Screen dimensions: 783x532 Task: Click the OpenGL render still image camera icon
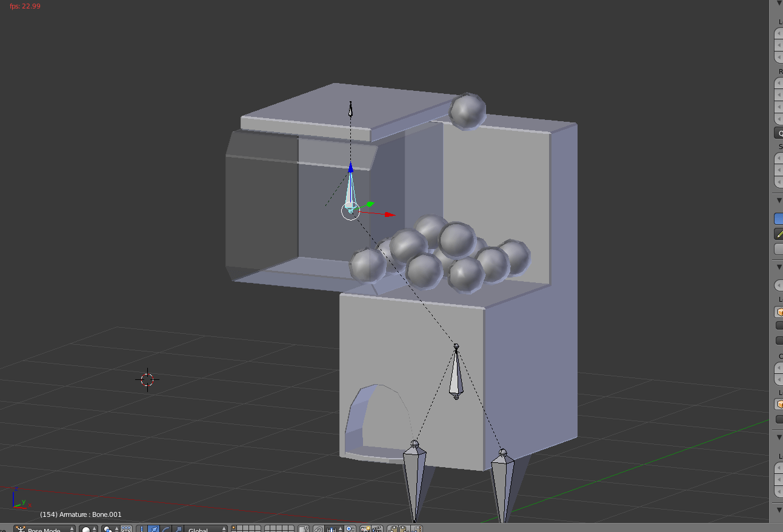coord(365,527)
